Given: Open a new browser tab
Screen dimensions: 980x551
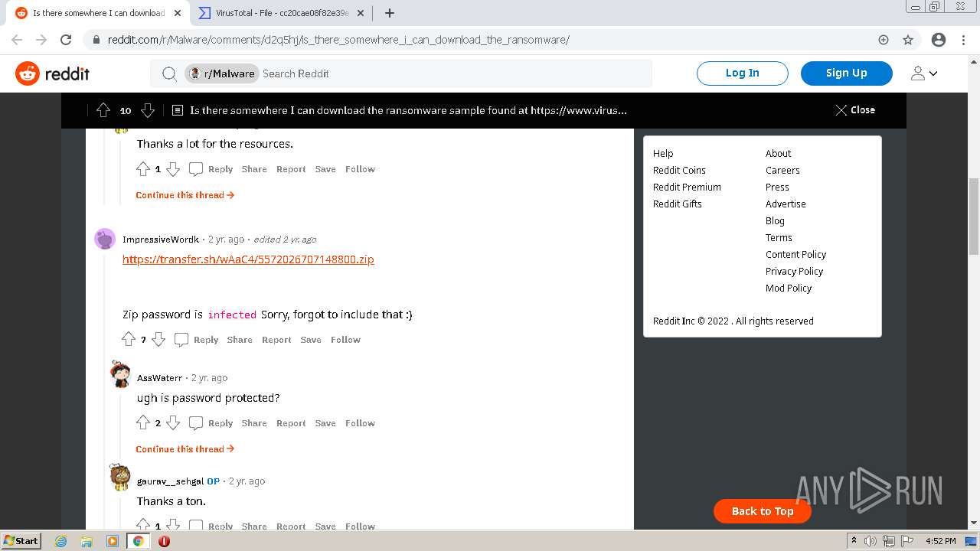Looking at the screenshot, I should (390, 13).
